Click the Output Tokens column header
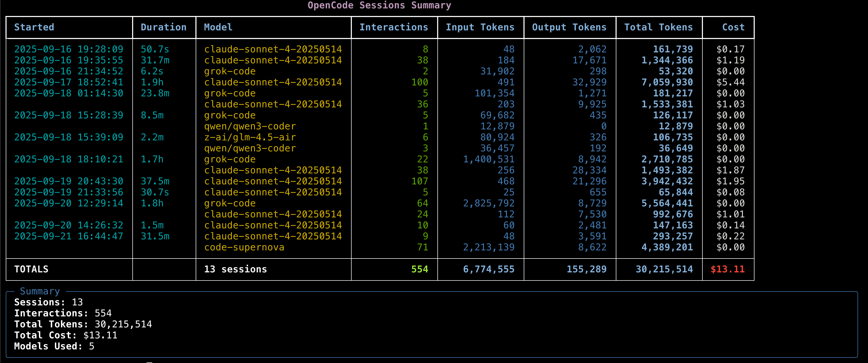This screenshot has height=363, width=868. pos(569,27)
